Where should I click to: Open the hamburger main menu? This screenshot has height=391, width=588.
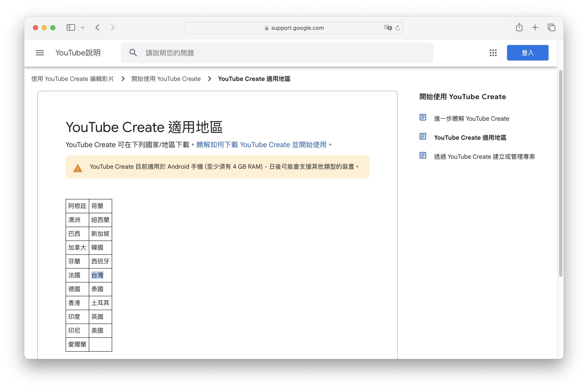[40, 53]
